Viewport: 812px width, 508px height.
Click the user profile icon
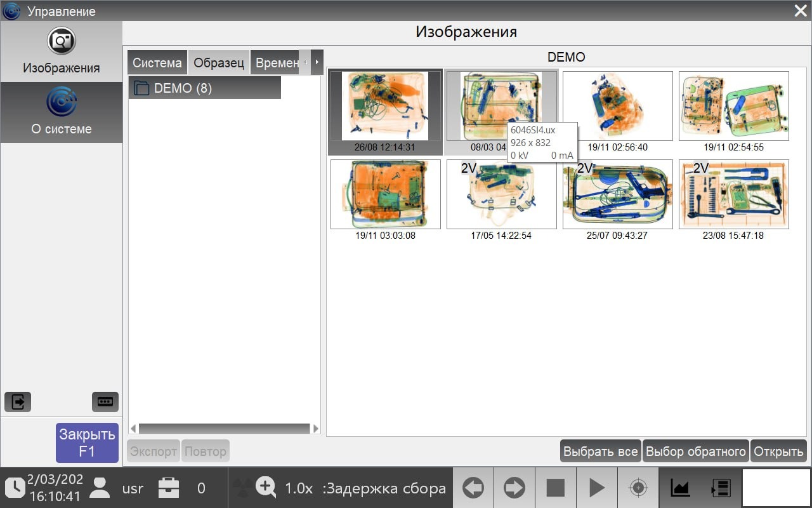(100, 488)
